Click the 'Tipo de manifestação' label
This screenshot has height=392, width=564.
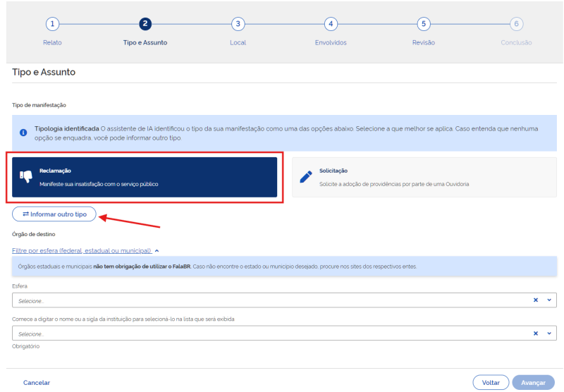(39, 105)
